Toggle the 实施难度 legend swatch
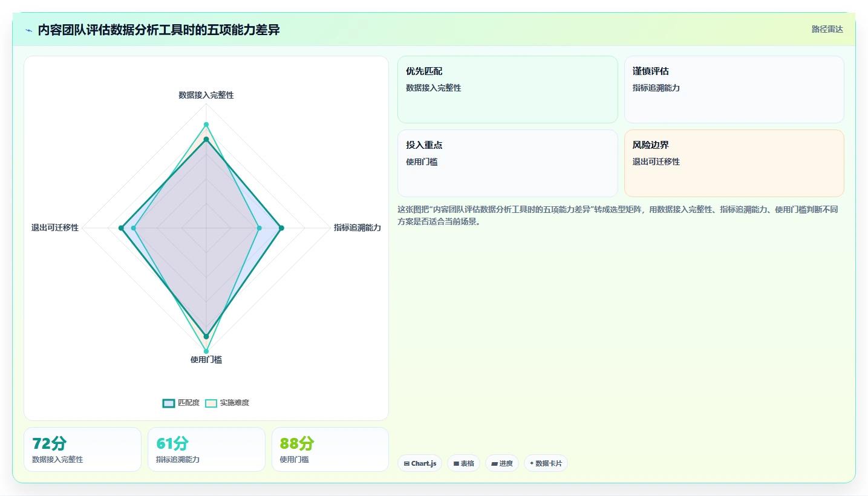 click(x=211, y=403)
